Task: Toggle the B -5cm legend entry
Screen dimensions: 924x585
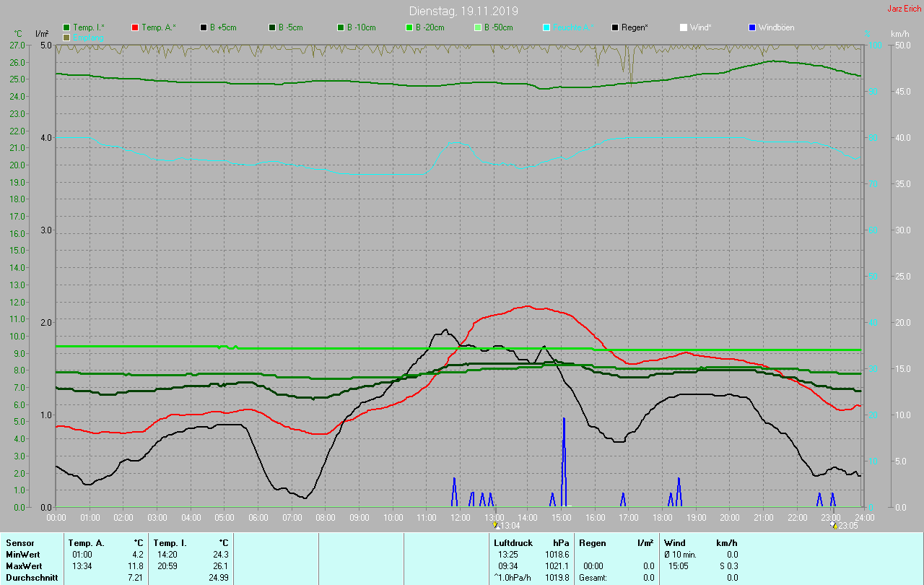Action: (272, 27)
